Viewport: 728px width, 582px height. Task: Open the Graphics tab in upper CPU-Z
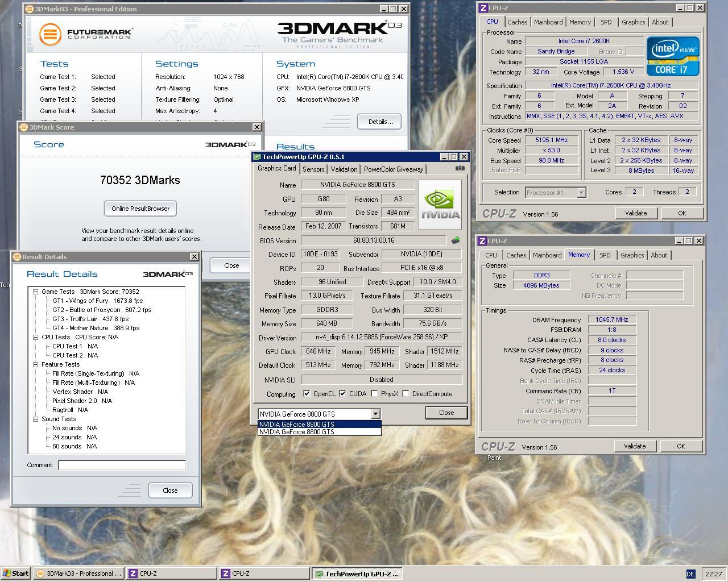[633, 22]
